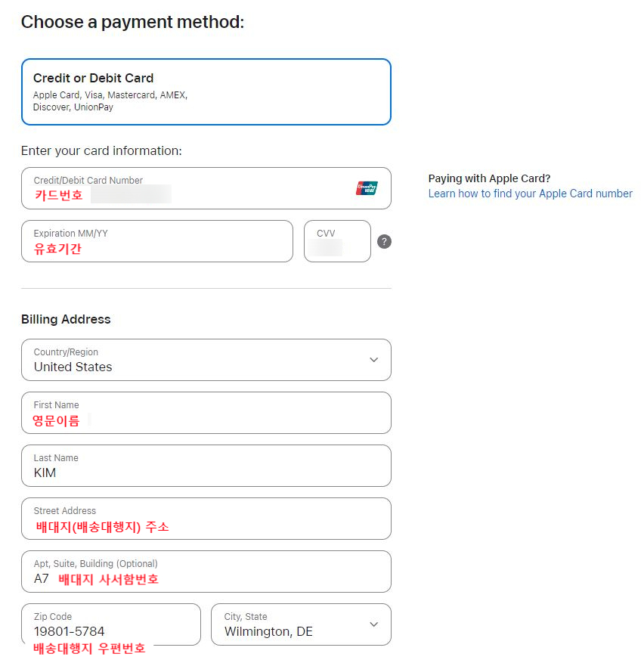This screenshot has width=644, height=663.
Task: Click the Billing Address heading
Action: (66, 319)
